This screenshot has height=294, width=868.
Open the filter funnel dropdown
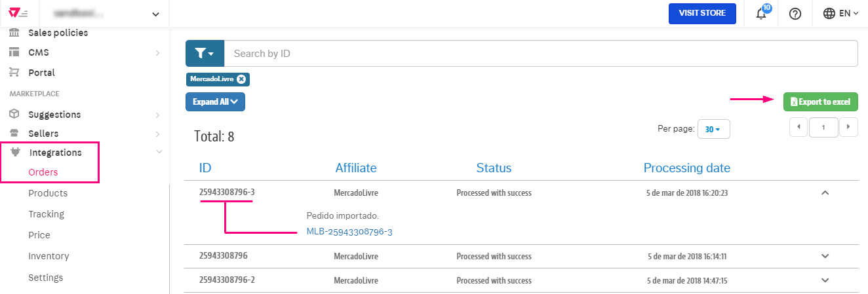click(205, 54)
